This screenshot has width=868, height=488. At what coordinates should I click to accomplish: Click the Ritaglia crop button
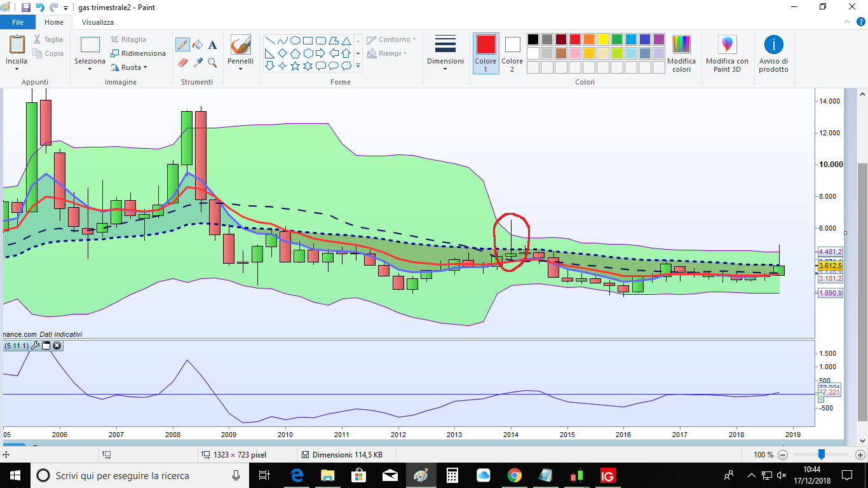click(x=128, y=39)
